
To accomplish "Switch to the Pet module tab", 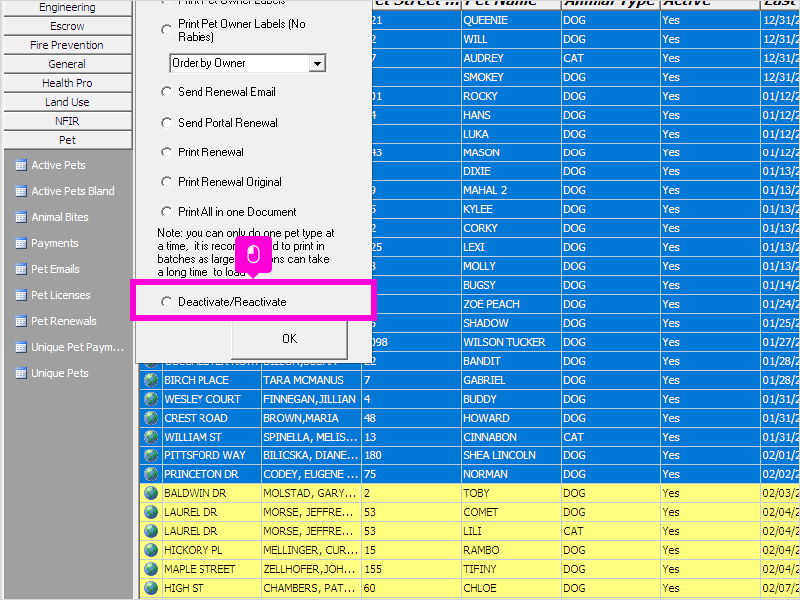I will click(x=67, y=140).
